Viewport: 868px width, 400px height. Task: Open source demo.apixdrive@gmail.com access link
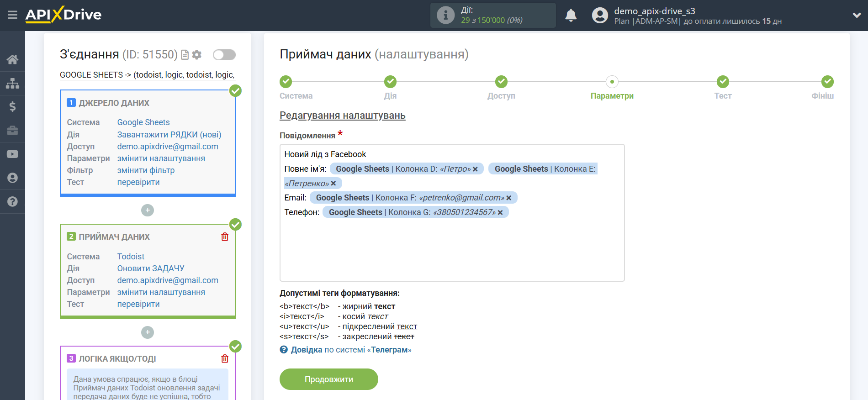168,147
